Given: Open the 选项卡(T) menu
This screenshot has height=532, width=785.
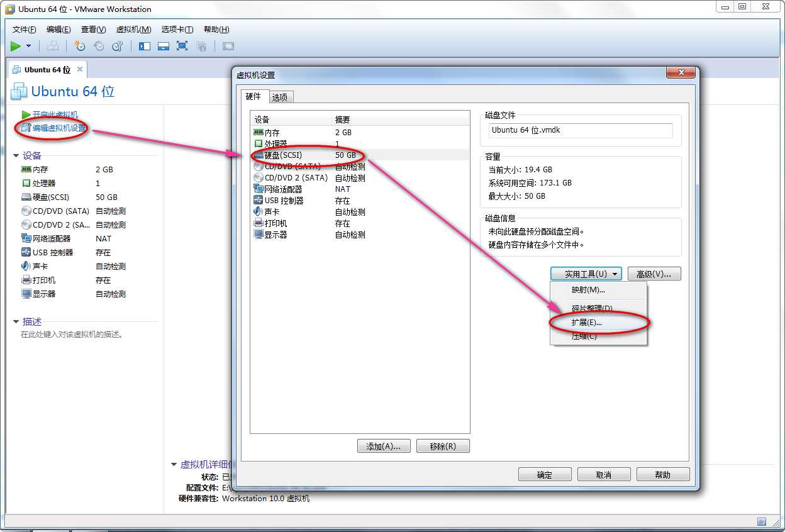Looking at the screenshot, I should pyautogui.click(x=177, y=30).
